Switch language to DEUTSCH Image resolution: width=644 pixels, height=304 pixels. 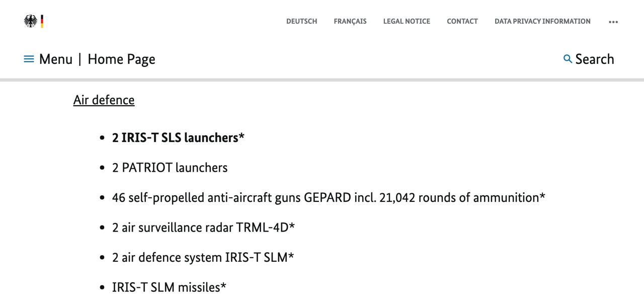pos(301,21)
